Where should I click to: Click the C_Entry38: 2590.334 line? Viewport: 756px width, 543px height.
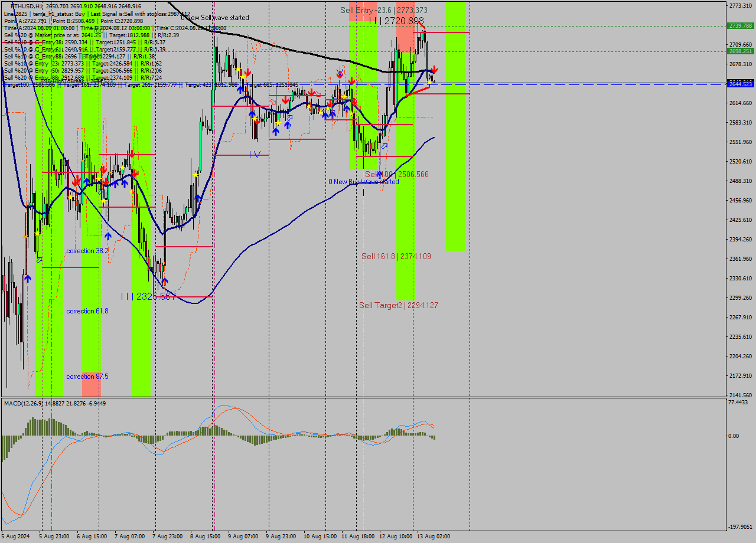coord(84,42)
